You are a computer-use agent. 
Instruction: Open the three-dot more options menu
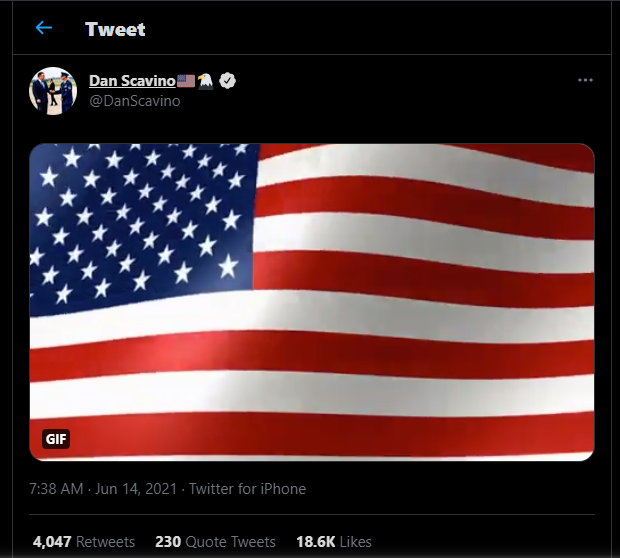(585, 80)
